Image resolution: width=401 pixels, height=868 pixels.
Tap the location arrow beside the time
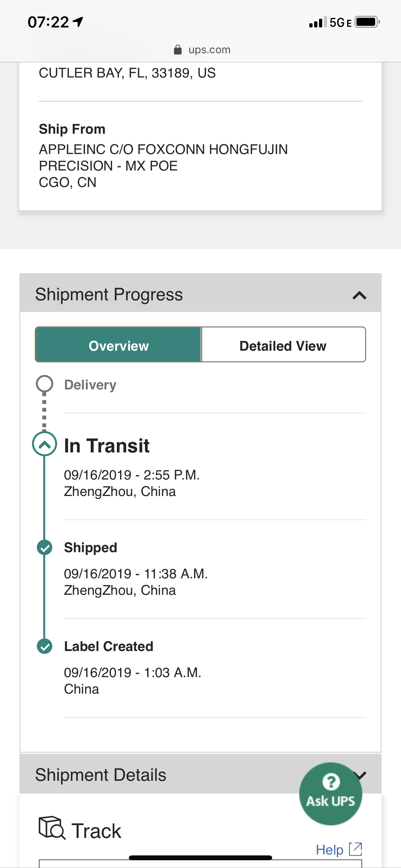tap(78, 22)
